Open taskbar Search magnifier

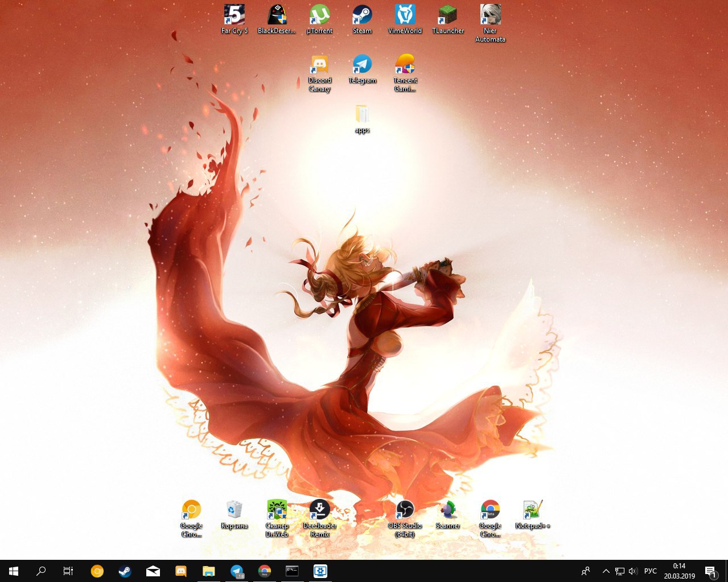41,571
